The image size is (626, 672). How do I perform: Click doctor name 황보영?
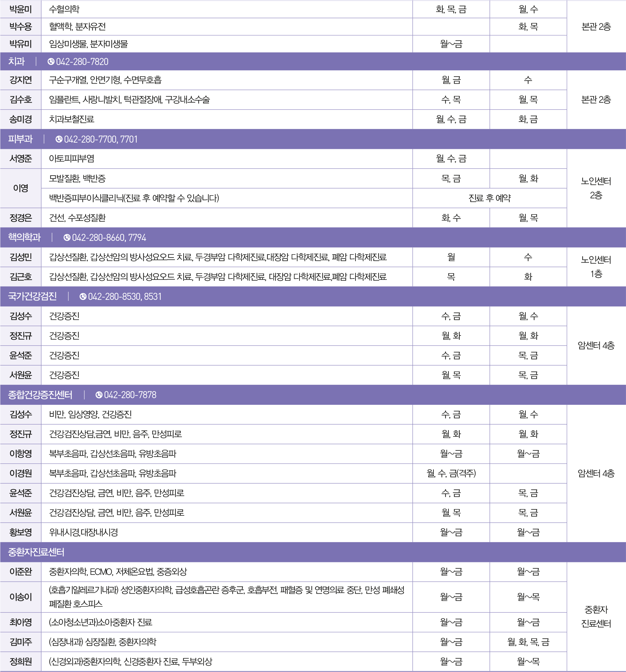21,532
